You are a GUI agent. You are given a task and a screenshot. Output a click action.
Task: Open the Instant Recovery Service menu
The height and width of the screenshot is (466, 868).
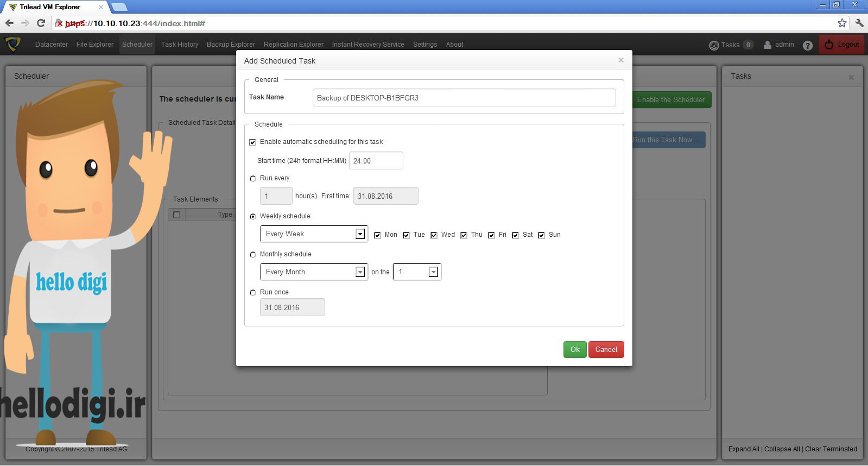368,45
